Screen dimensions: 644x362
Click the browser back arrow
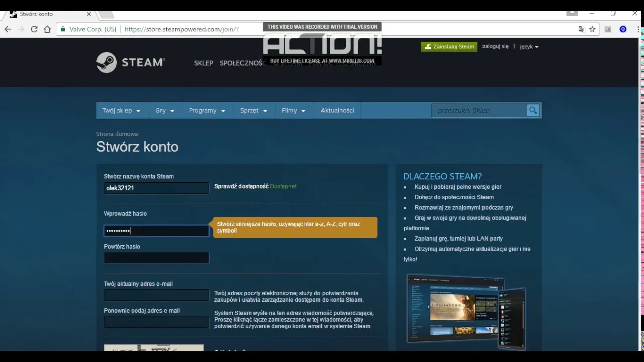[x=8, y=29]
